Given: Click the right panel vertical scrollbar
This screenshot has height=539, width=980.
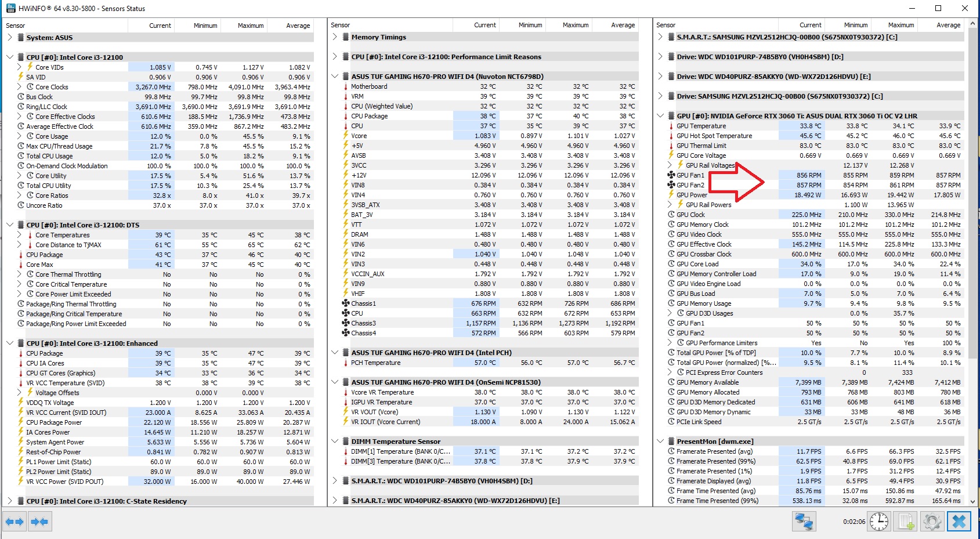Looking at the screenshot, I should [972, 232].
